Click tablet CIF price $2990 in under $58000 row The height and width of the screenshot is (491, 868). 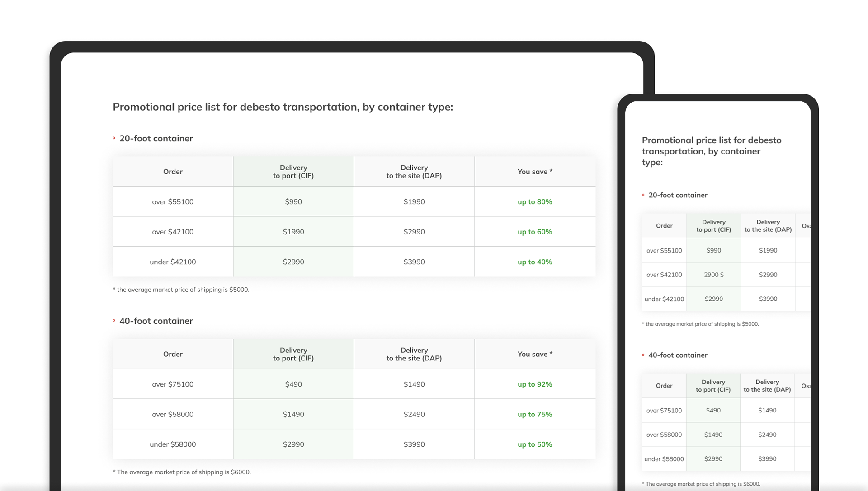click(x=293, y=444)
